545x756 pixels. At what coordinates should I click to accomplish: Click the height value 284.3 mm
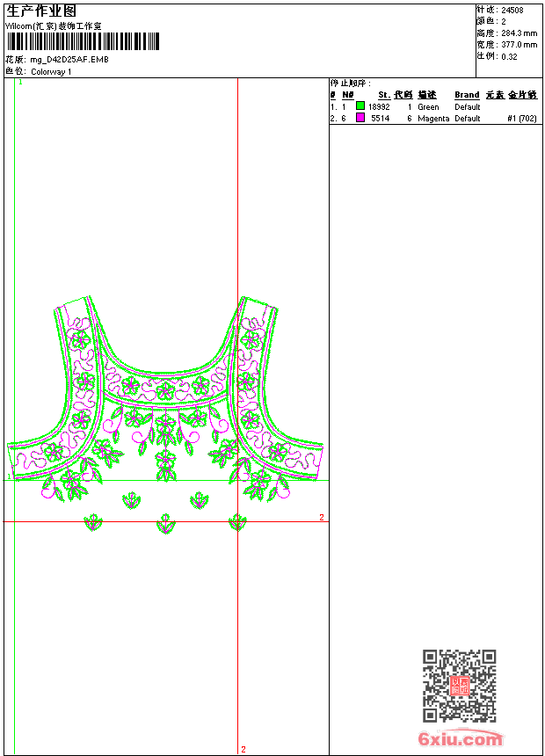pos(519,33)
